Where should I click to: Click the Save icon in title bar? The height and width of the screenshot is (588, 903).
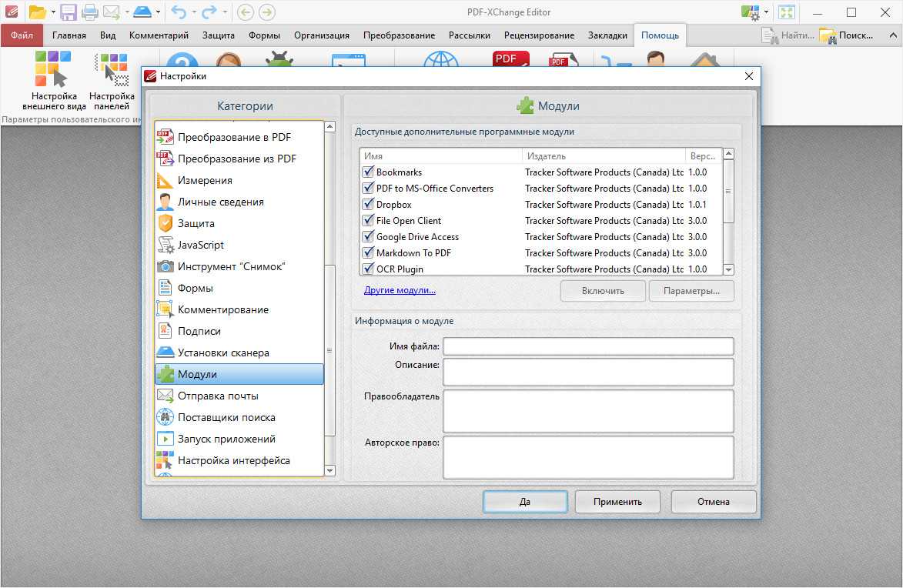[x=68, y=12]
